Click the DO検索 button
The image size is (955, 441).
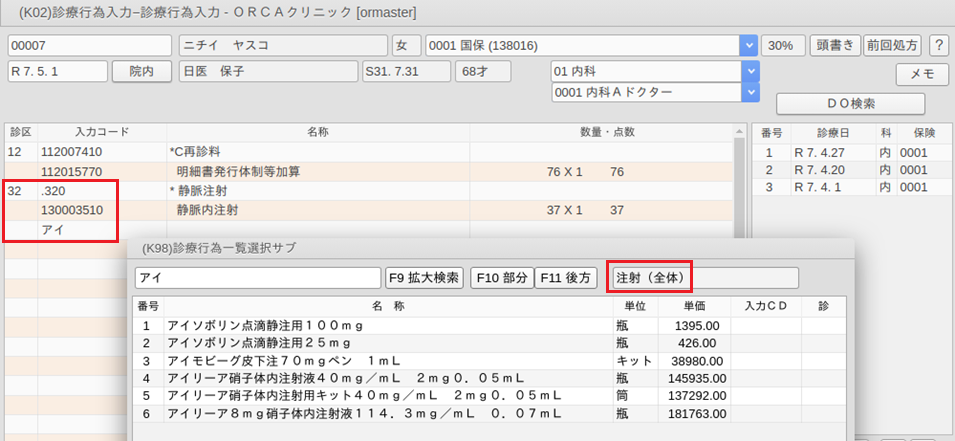tap(850, 103)
